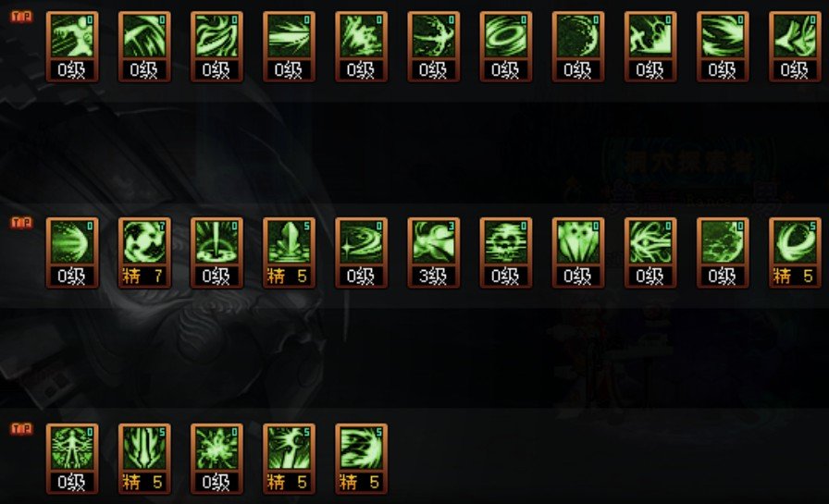Choose the starburst explosion skill icon
This screenshot has height=504, width=829.
point(217,459)
